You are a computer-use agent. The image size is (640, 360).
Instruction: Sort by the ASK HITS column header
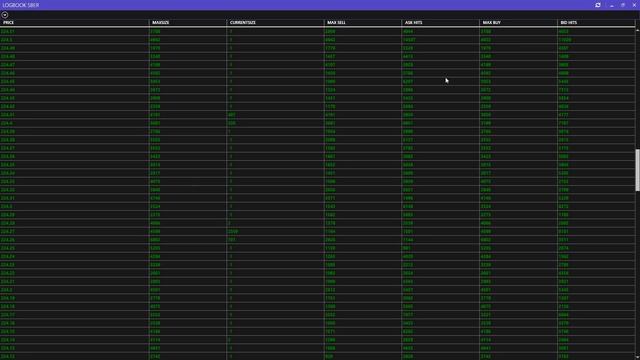click(x=413, y=22)
